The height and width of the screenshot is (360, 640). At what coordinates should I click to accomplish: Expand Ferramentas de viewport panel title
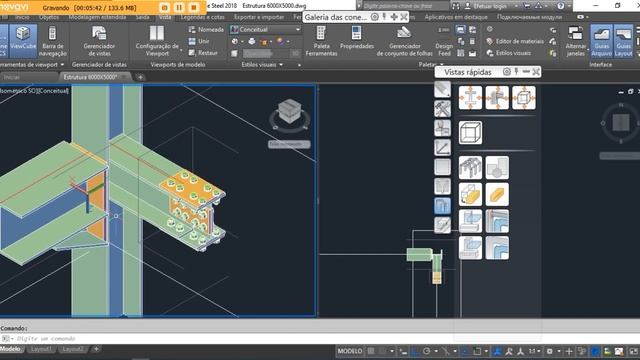tap(32, 64)
